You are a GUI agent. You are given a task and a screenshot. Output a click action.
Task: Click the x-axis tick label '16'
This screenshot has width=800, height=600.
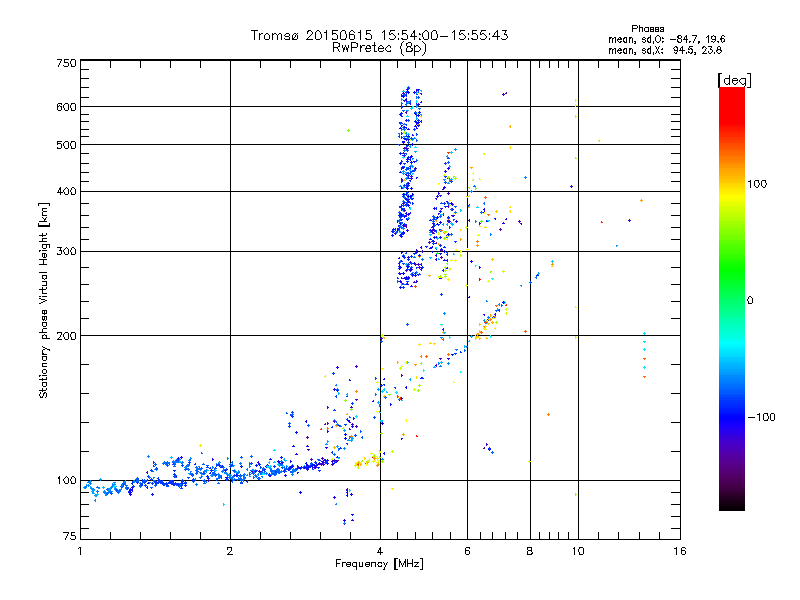pyautogui.click(x=680, y=551)
